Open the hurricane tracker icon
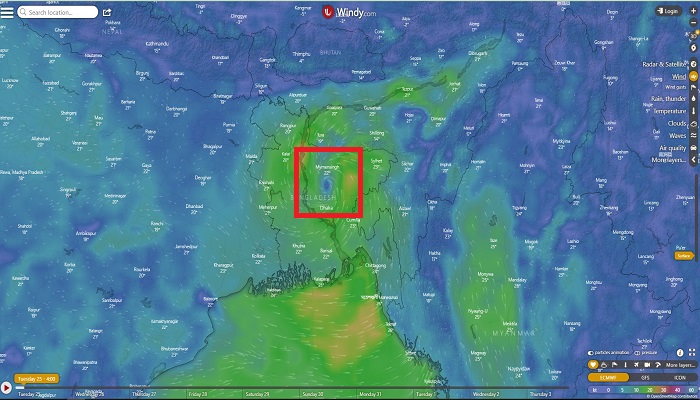Image resolution: width=700 pixels, height=400 pixels. (693, 47)
